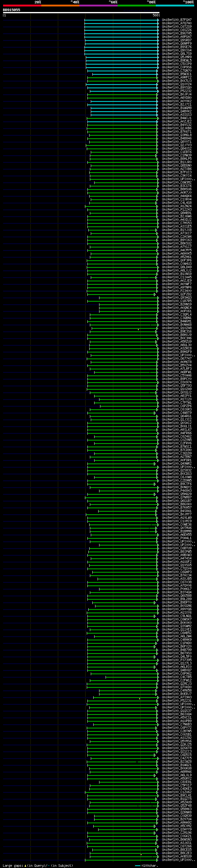Select the UniRef100_P52231 label
This screenshot has width=197, height=868.
click(x=177, y=700)
